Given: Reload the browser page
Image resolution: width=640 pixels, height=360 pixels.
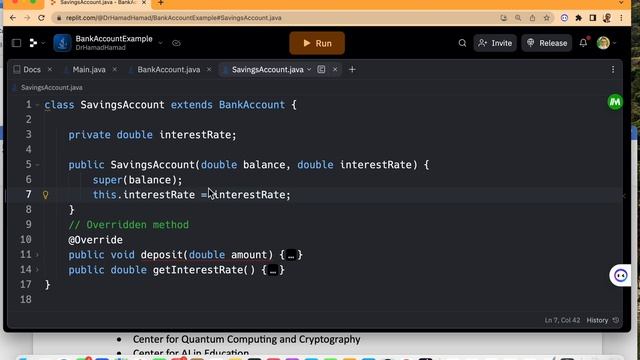Looking at the screenshot, I should (x=41, y=18).
